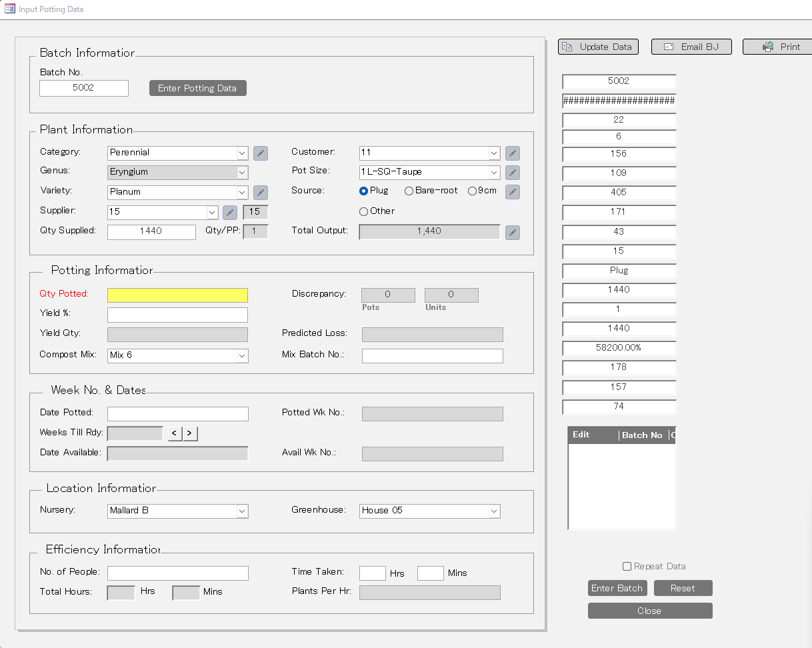Open the Compost Mix dropdown
Viewport: 812px width, 648px height.
(x=242, y=356)
